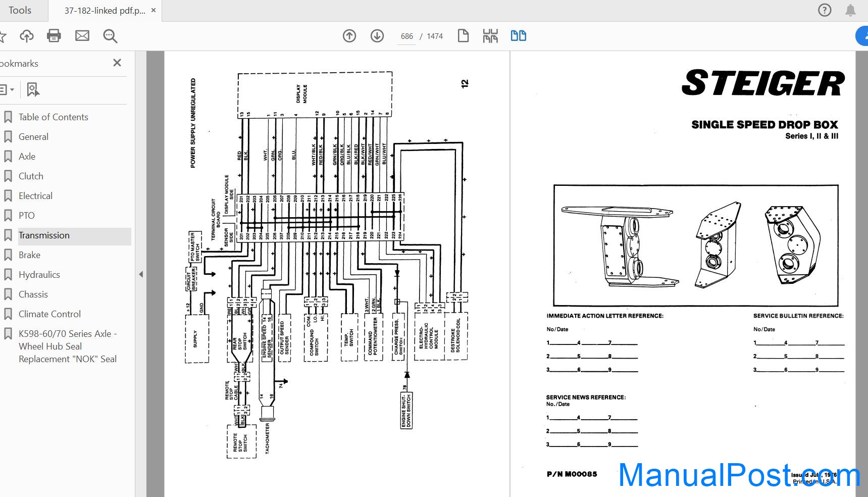Open the Electrical bookmark
This screenshot has height=497, width=868.
pos(35,196)
